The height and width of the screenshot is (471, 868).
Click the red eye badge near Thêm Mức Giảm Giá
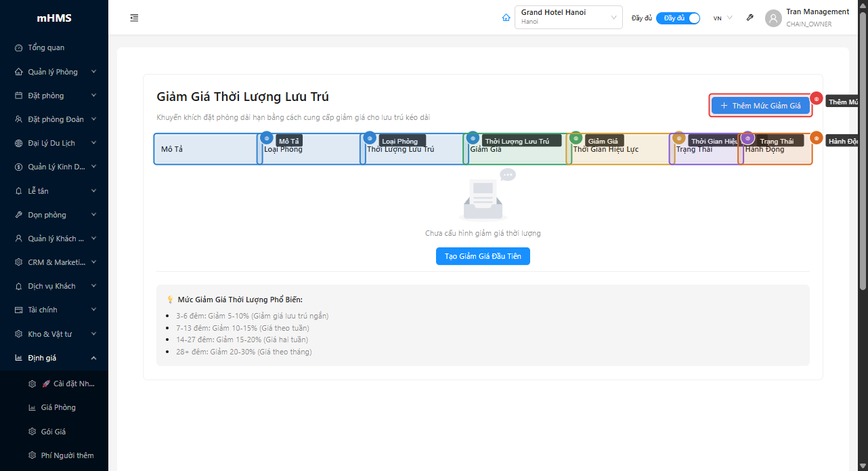tap(817, 99)
